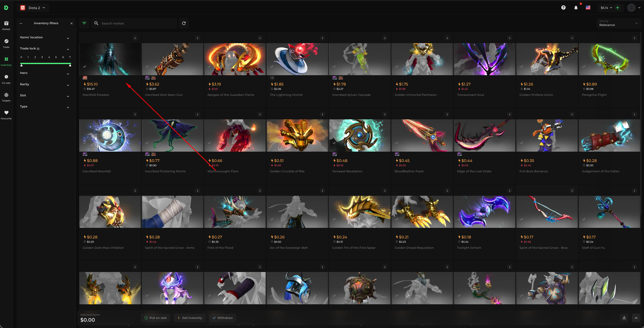Open options menu for Twilight Schism
The image size is (644, 328).
[x=510, y=190]
